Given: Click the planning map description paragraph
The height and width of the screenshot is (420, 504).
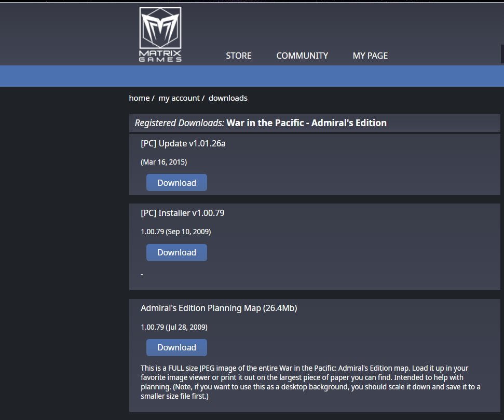Looking at the screenshot, I should 310,382.
